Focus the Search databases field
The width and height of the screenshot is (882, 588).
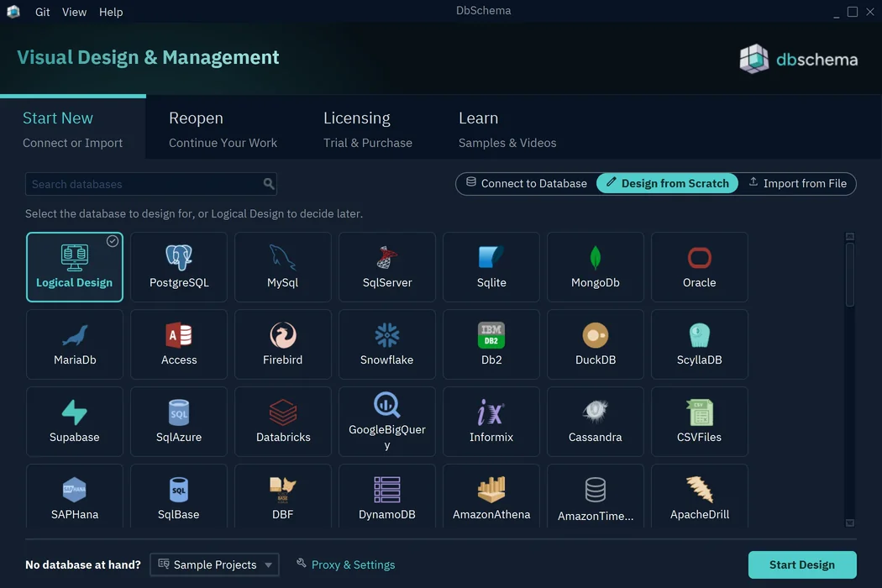coord(150,184)
